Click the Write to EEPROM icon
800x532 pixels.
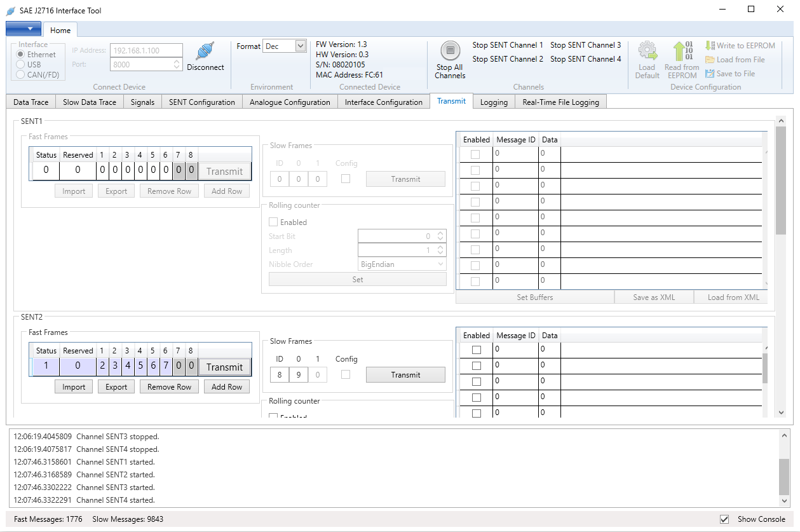coord(710,46)
